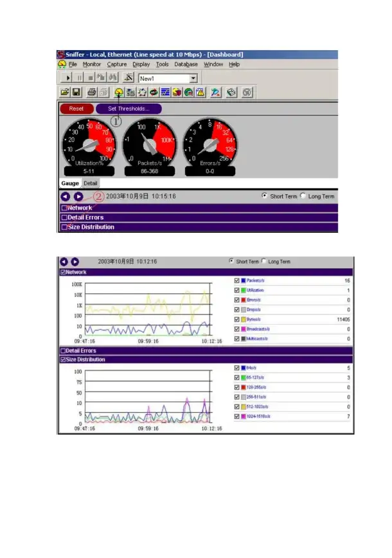The height and width of the screenshot is (558, 392).
Task: Click the magenta 1024-1518s/s color swatch
Action: [244, 416]
